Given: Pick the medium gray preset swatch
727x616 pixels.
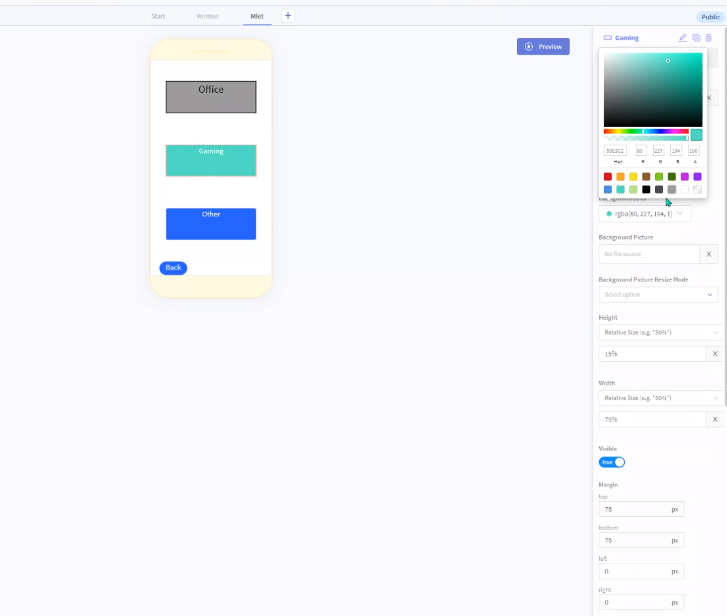Looking at the screenshot, I should coord(672,190).
